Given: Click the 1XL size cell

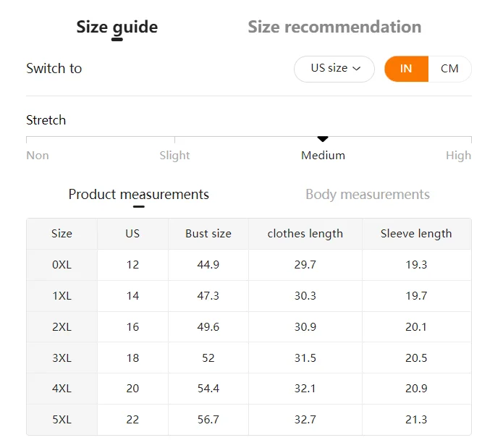Looking at the screenshot, I should (x=62, y=296).
